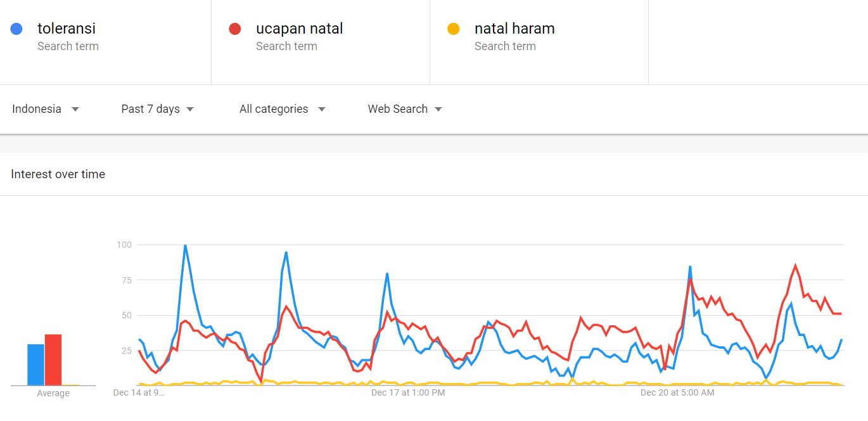Viewport: 868px width, 421px height.
Task: Click the Dec 14 axis label
Action: (139, 393)
